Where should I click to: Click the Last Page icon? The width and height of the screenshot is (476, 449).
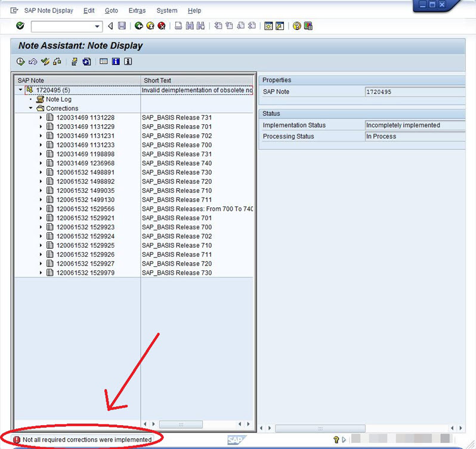[252, 26]
